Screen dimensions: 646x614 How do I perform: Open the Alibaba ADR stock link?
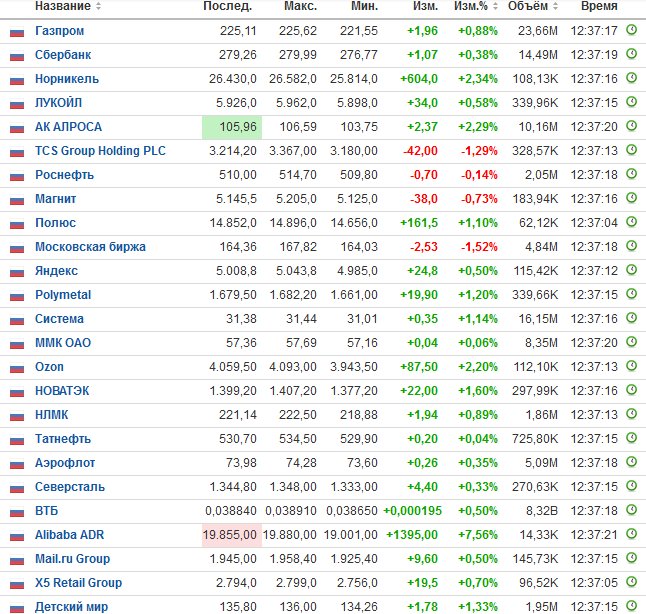[x=70, y=535]
